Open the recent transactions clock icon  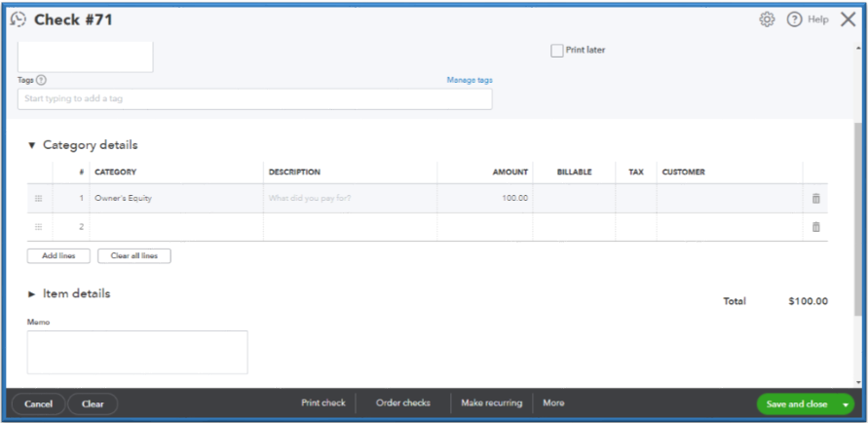coord(19,19)
